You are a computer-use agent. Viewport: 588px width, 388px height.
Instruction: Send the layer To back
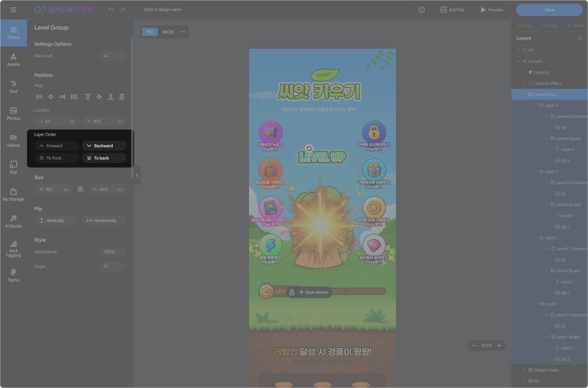(104, 158)
